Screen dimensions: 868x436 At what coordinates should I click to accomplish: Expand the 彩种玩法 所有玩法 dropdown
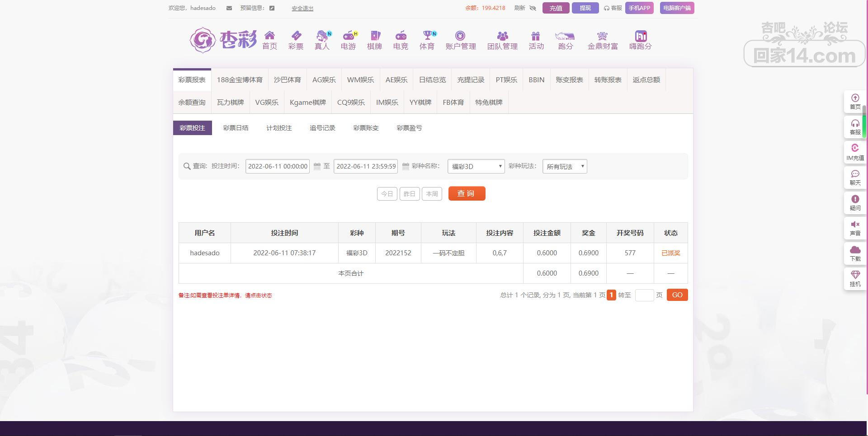(565, 166)
